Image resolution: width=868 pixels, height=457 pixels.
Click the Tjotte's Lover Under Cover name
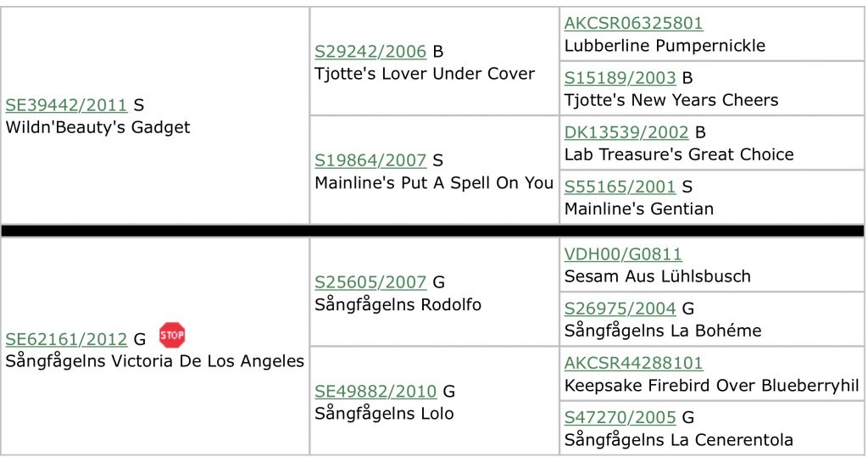425,74
